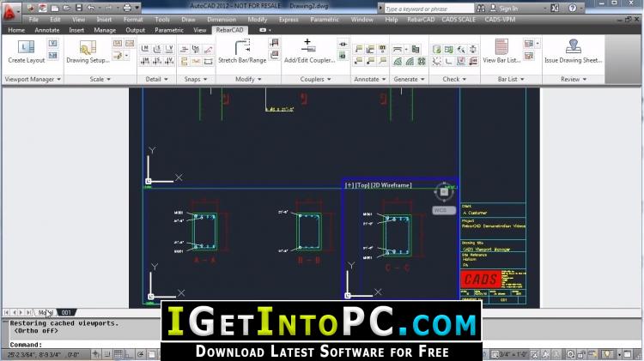Toggle snap mode button in status bar
The image size is (644, 361).
[107, 354]
